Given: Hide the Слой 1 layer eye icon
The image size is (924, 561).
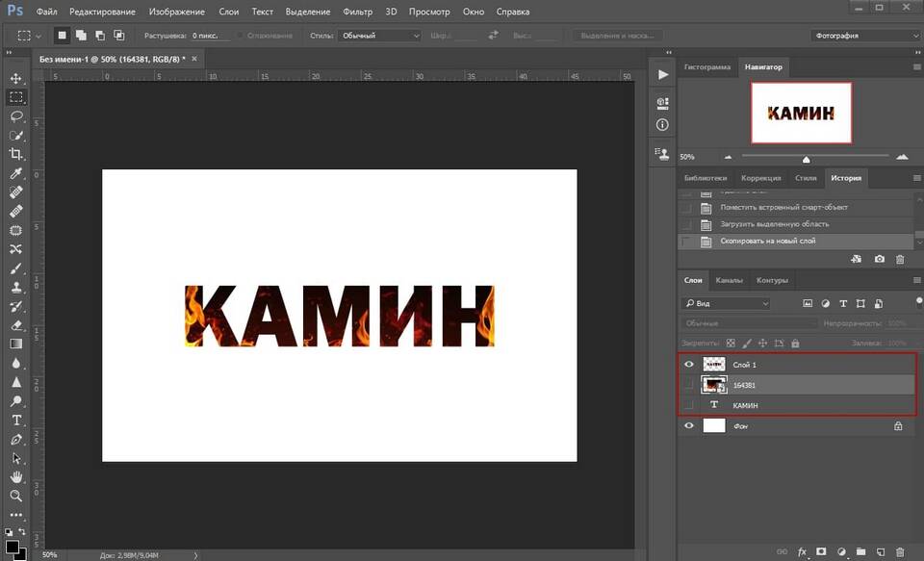Looking at the screenshot, I should pyautogui.click(x=688, y=364).
